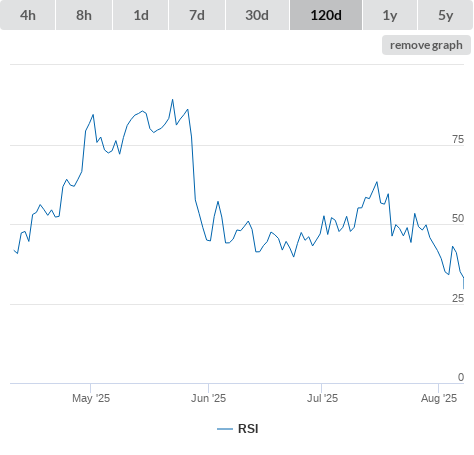Image resolution: width=474 pixels, height=455 pixels.
Task: Click the 75 level axis label
Action: pos(458,139)
